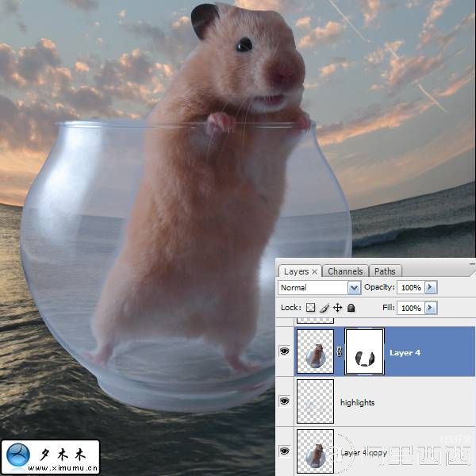Hide the highlights layer eye icon
Screen dimensions: 476x476
click(285, 401)
